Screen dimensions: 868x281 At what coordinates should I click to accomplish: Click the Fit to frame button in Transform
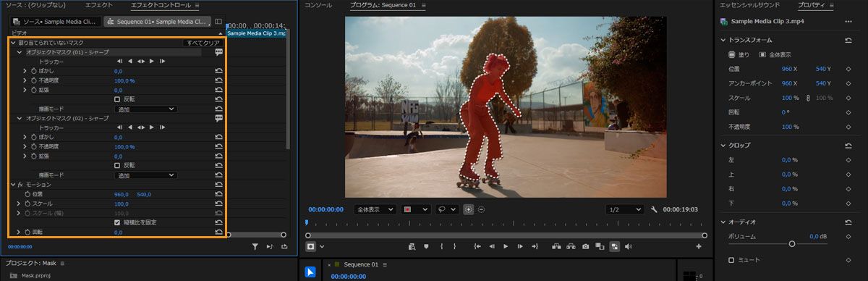(775, 54)
